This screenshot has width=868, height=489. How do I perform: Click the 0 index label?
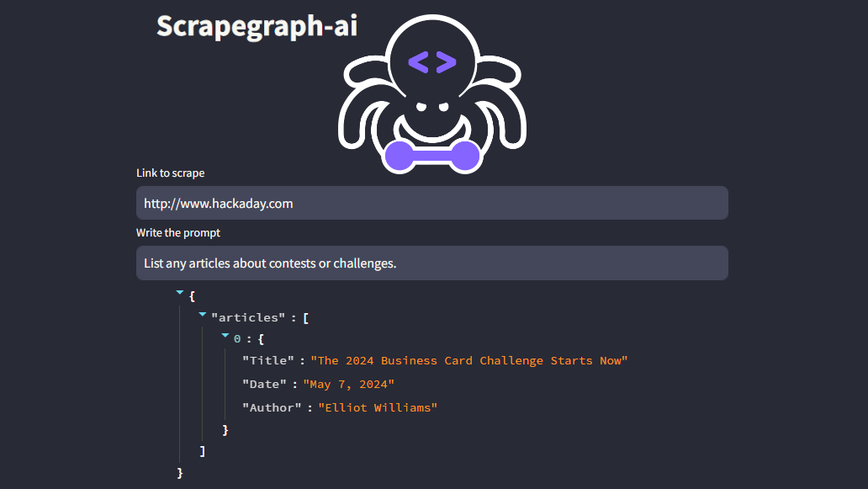237,339
